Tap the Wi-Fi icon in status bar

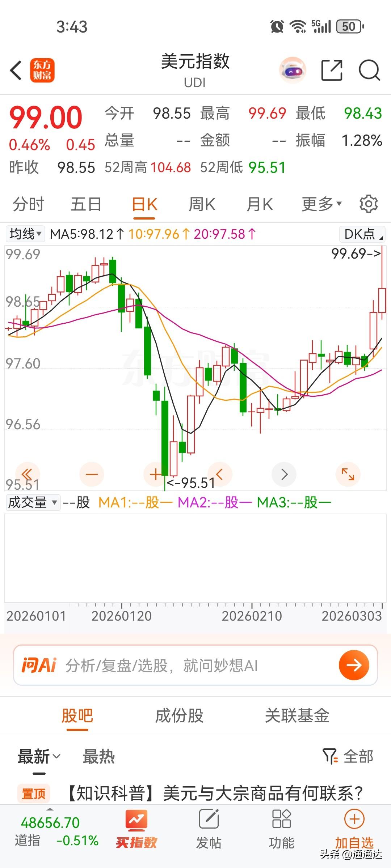point(298,26)
